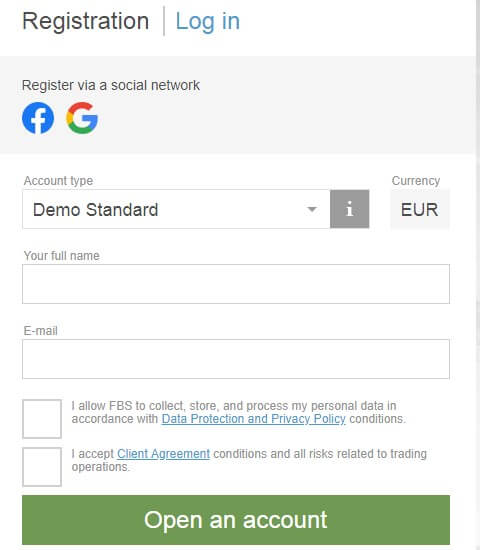Open the EUR currency selector
This screenshot has width=480, height=550.
click(x=420, y=209)
